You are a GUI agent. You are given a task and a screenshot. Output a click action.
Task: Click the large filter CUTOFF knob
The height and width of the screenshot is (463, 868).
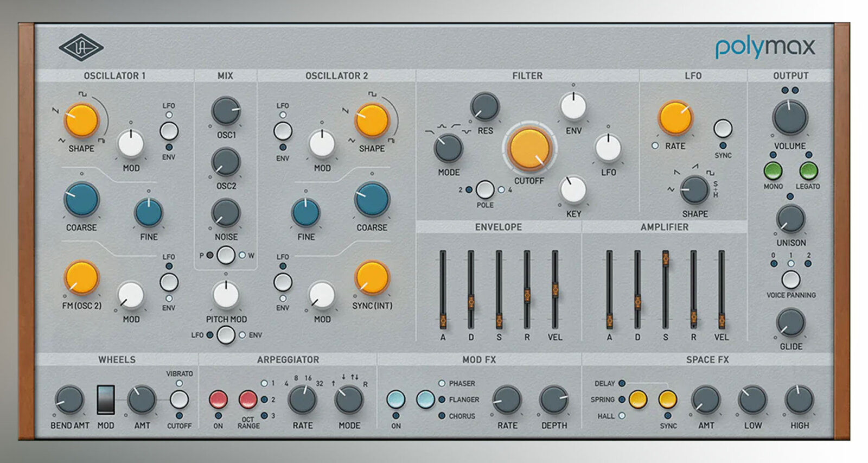click(x=529, y=148)
